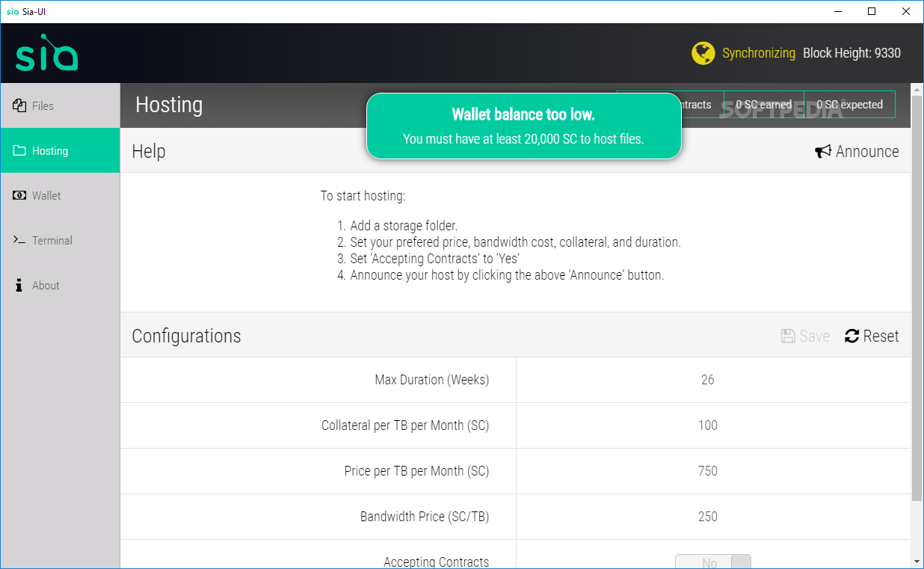Dismiss the Wallet balance too low notification
924x569 pixels.
[x=523, y=126]
